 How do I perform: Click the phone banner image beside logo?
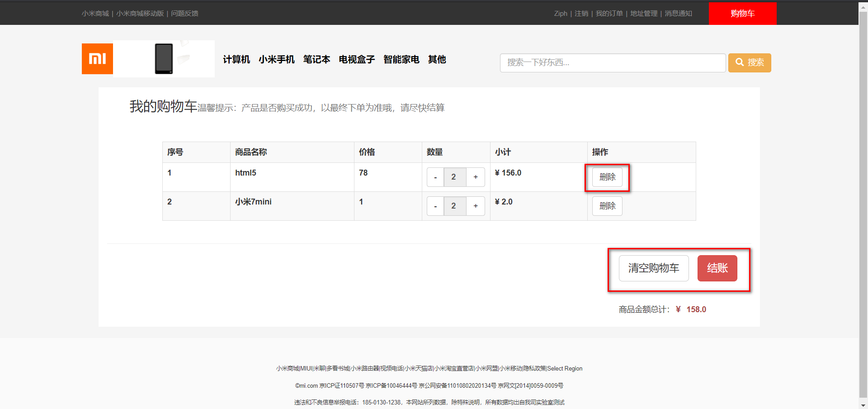click(x=164, y=59)
